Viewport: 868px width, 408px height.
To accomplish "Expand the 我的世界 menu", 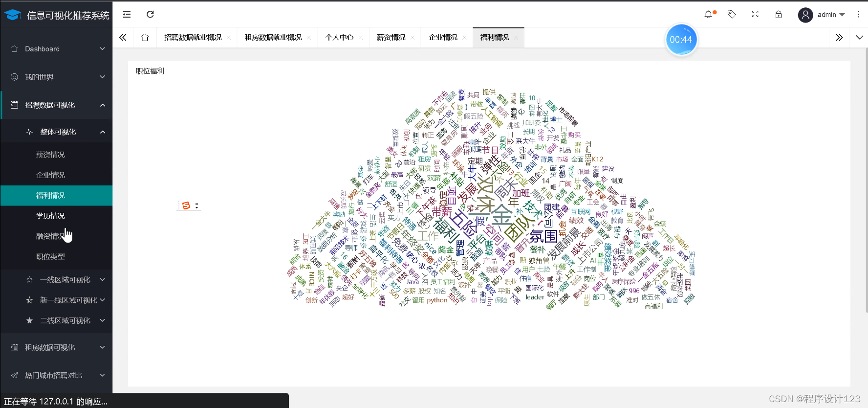I will 103,77.
